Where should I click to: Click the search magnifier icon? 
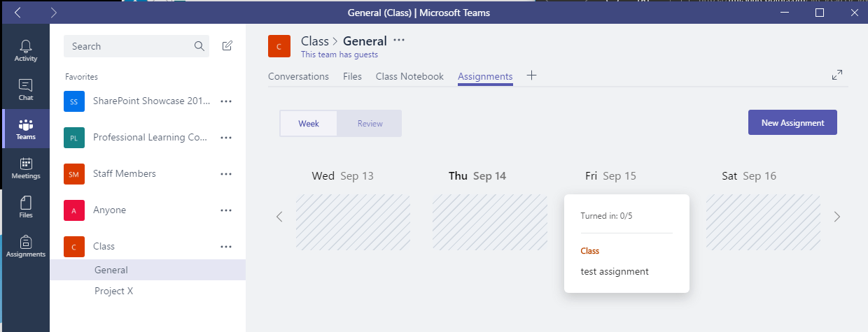click(x=199, y=46)
